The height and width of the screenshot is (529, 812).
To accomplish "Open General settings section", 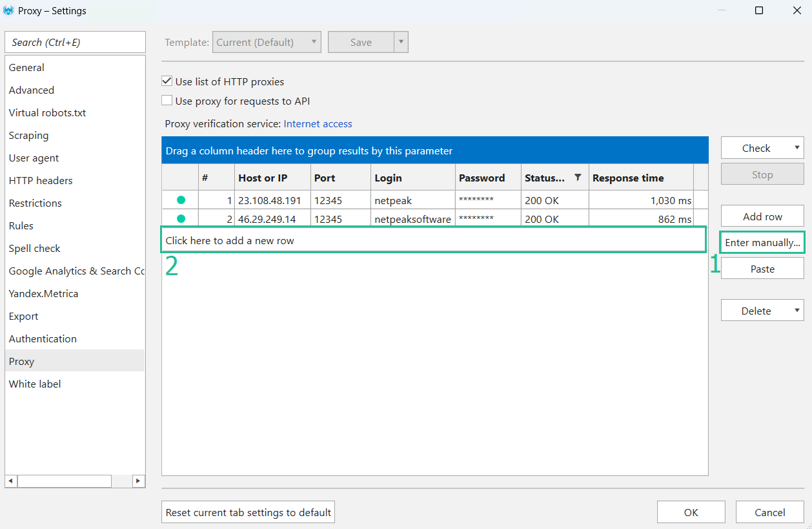I will (75, 68).
